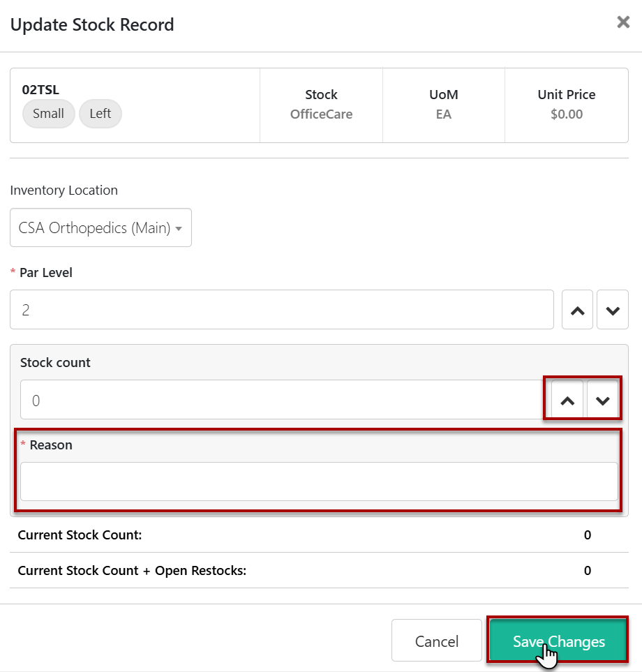Click the Reason text box
The height and width of the screenshot is (672, 642).
coord(319,481)
